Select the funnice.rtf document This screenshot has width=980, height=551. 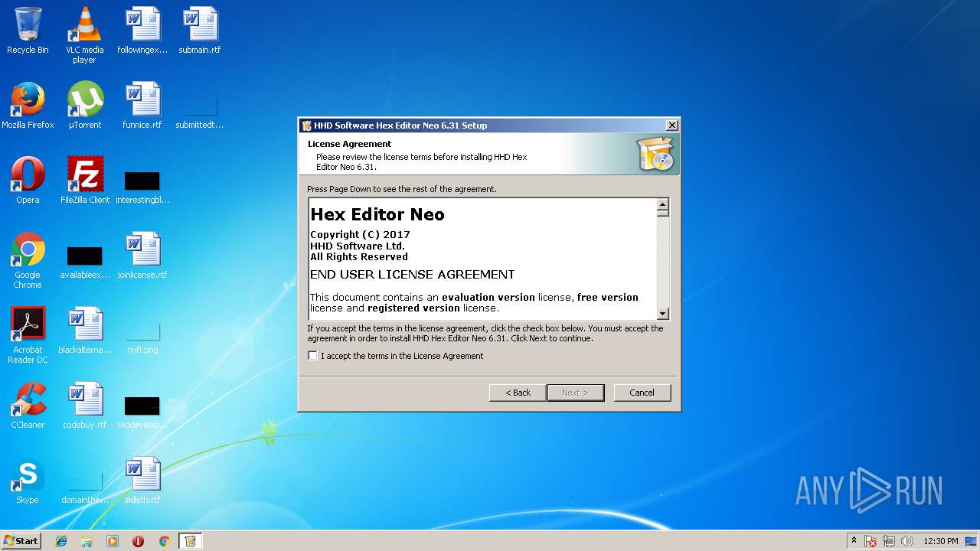point(142,106)
